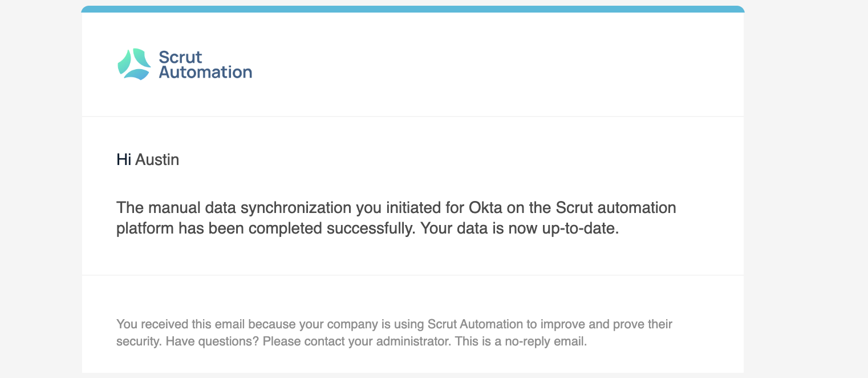Click the word "security" in the footer
The width and height of the screenshot is (868, 378).
coord(137,343)
